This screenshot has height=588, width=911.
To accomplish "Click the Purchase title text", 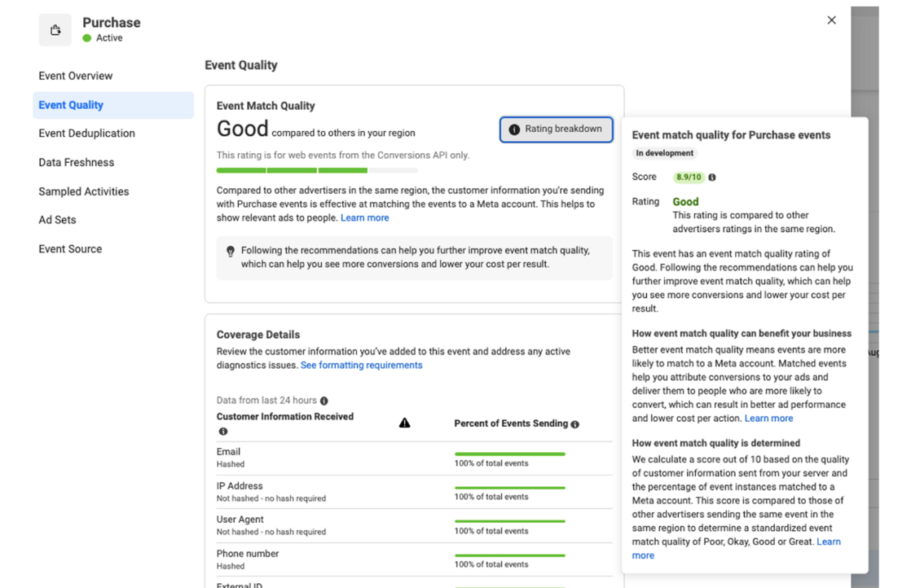I will pyautogui.click(x=112, y=23).
